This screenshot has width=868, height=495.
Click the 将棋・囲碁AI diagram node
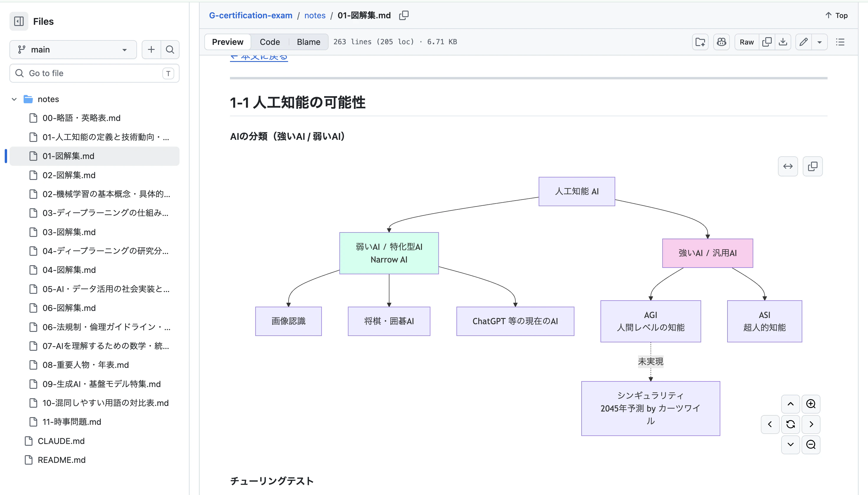[389, 321]
